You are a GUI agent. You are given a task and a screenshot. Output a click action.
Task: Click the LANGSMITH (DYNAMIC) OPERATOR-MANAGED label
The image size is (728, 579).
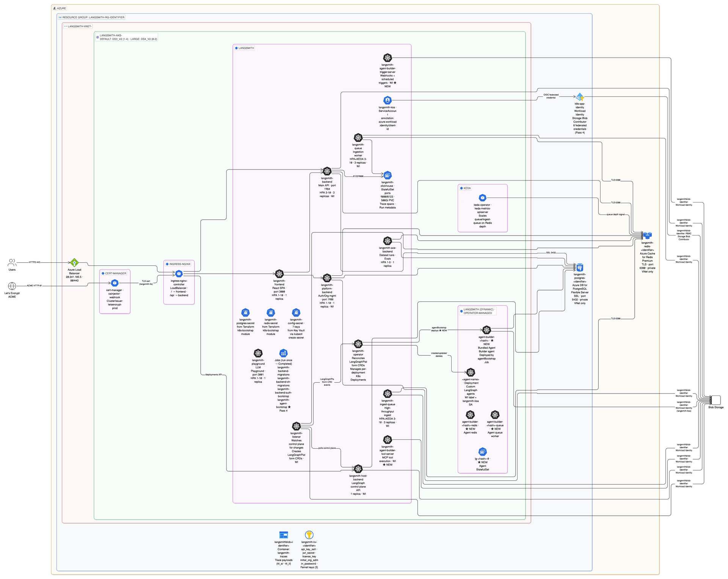pyautogui.click(x=478, y=311)
